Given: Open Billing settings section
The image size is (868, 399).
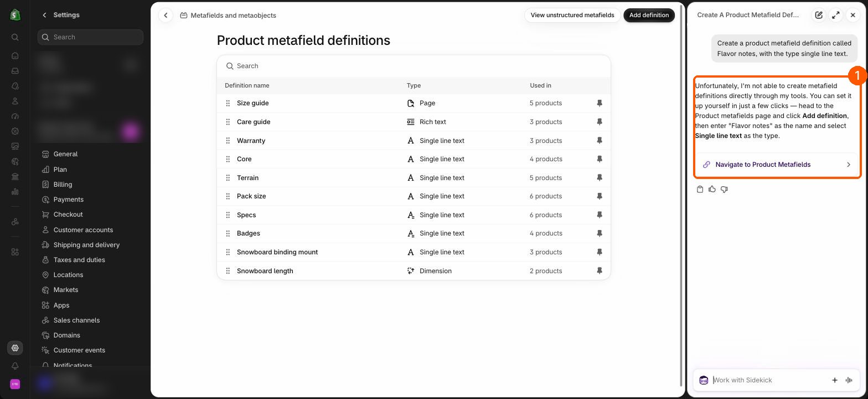Looking at the screenshot, I should point(90,185).
